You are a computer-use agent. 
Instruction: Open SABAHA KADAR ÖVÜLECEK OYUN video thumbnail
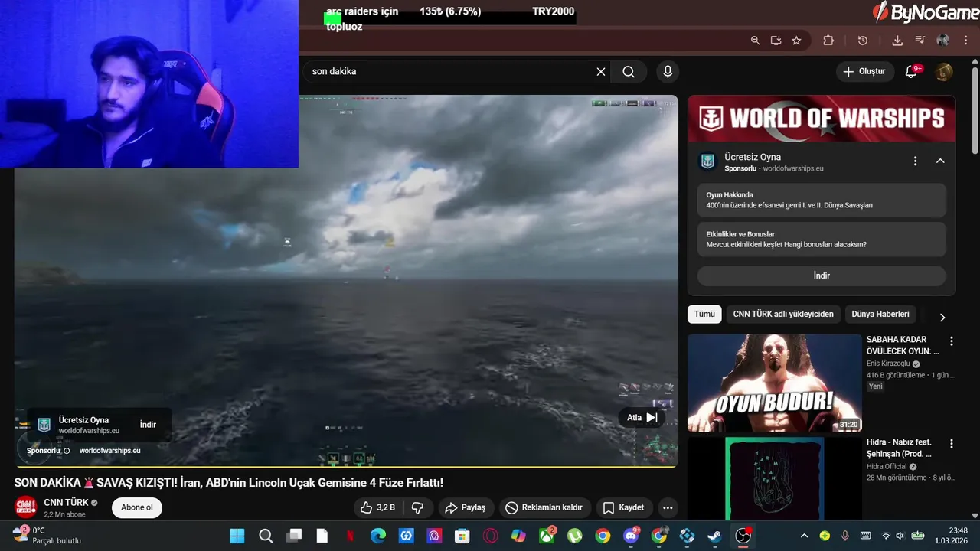click(775, 383)
